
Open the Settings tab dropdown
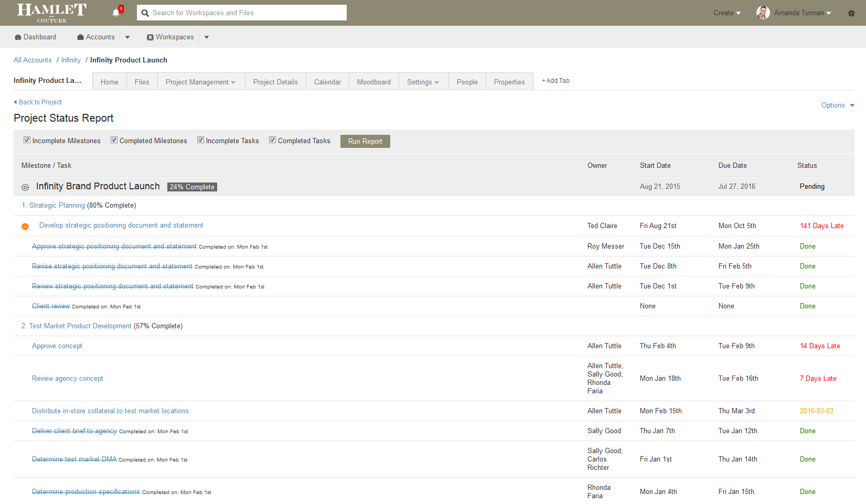423,82
